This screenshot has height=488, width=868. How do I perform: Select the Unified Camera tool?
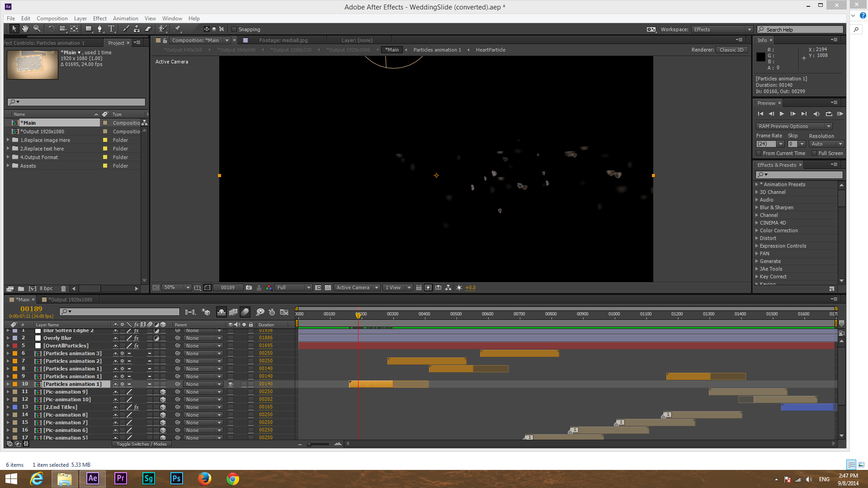(63, 29)
